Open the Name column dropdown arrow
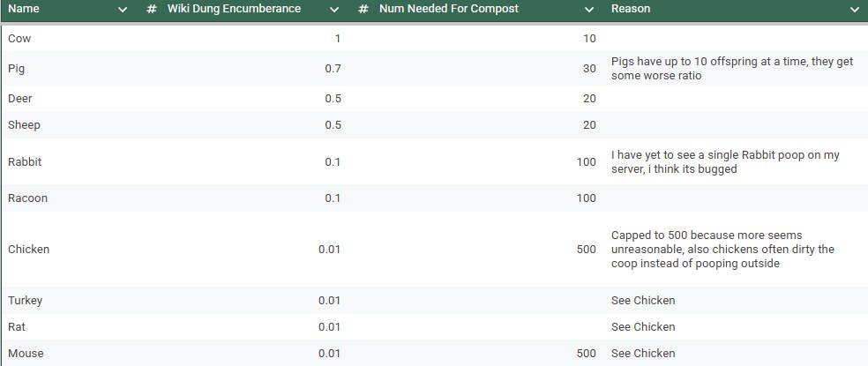Viewport: 868px width, 366px height. (123, 10)
